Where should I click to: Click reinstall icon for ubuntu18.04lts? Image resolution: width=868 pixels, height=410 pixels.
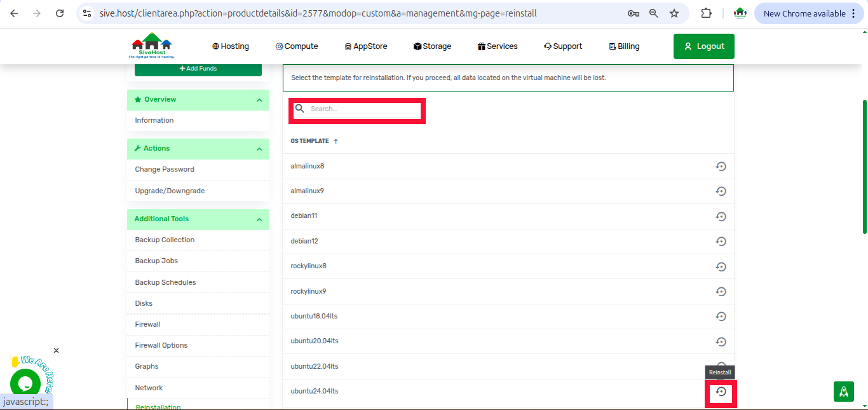721,317
